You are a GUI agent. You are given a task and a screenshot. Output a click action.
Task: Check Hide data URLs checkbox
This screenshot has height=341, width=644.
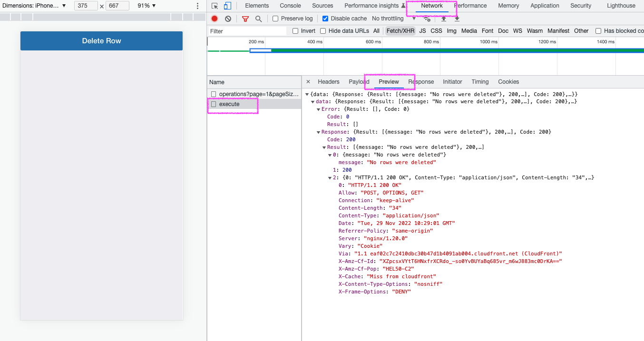(x=323, y=31)
